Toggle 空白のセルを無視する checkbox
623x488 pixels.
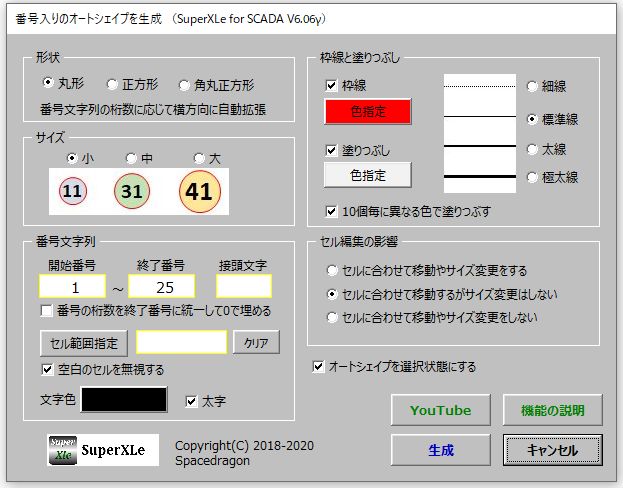coord(47,370)
